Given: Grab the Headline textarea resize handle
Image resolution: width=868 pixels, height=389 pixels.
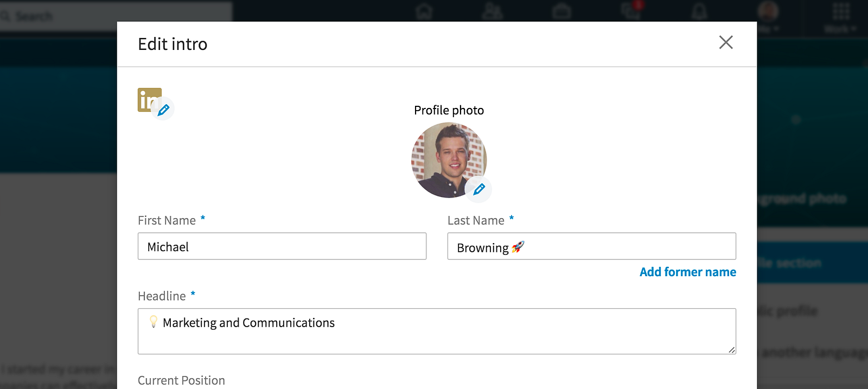Looking at the screenshot, I should pyautogui.click(x=732, y=350).
